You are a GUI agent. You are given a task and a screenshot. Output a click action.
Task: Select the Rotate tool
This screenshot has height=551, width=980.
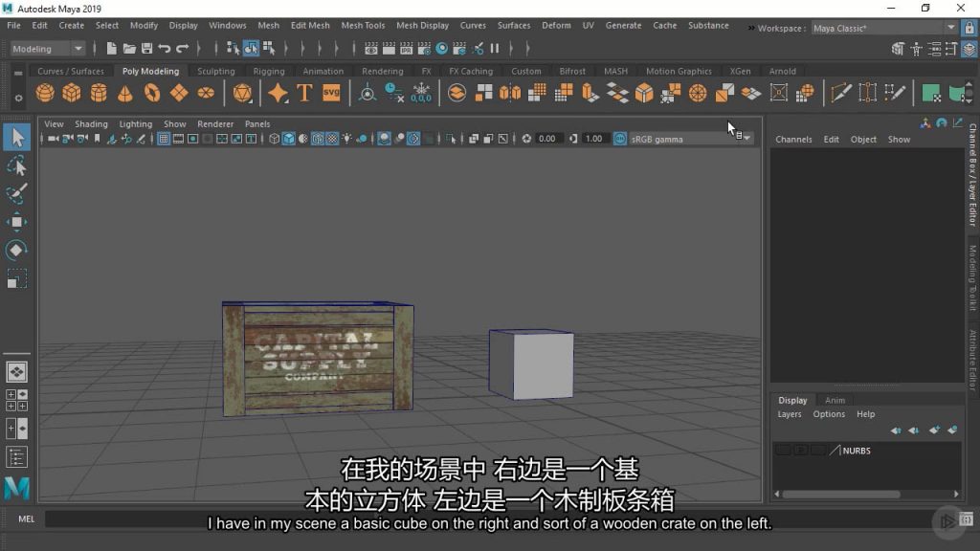pyautogui.click(x=17, y=250)
